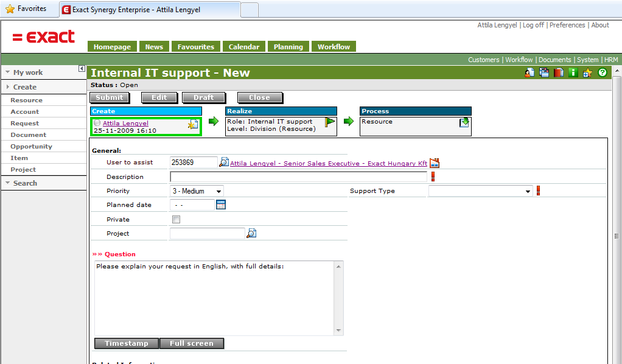622x364 pixels.
Task: Insert a Timestamp in the question
Action: 127,343
